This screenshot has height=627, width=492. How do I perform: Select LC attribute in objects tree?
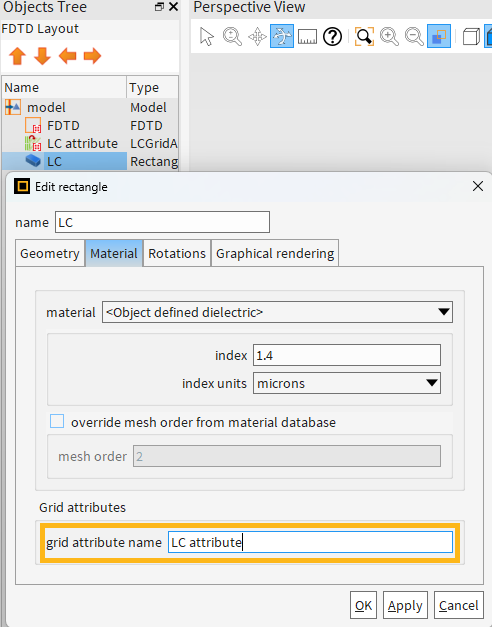82,144
